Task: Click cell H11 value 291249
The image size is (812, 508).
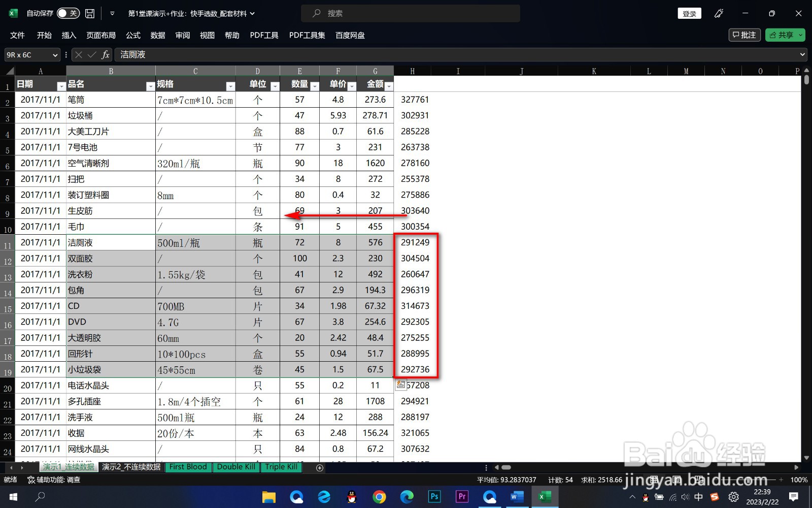Action: point(415,242)
